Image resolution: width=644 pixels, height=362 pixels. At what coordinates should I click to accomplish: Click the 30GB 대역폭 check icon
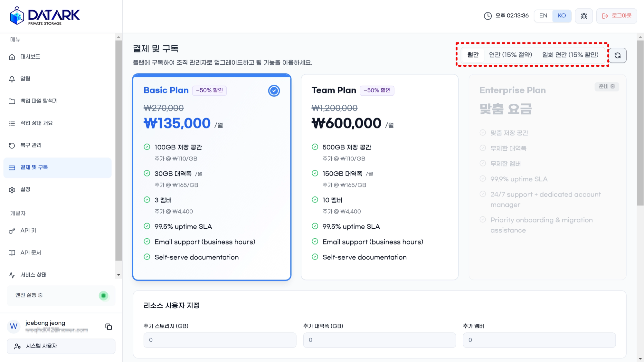[x=147, y=173]
